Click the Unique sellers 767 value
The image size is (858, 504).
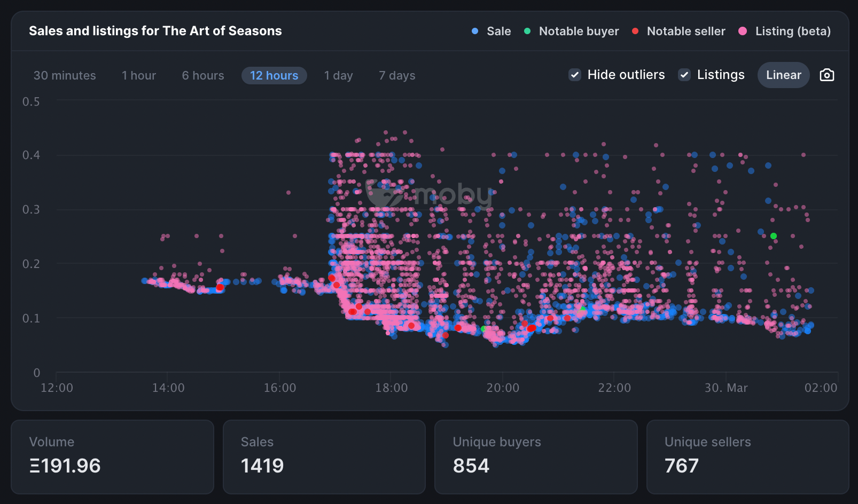(682, 466)
